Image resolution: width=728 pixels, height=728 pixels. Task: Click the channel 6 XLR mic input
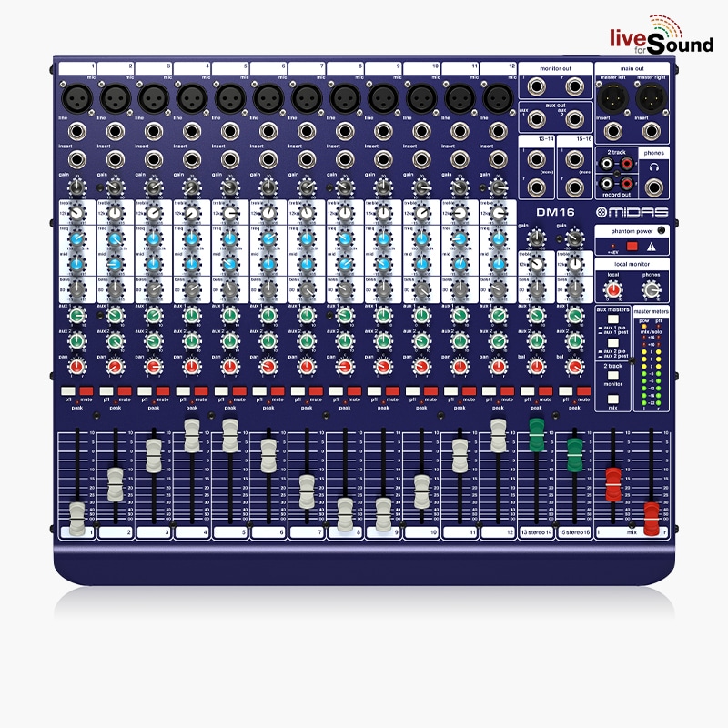point(268,99)
